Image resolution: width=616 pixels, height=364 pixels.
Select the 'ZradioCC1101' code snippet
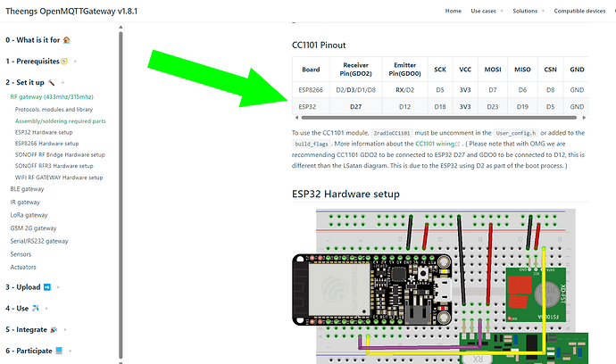click(x=392, y=133)
